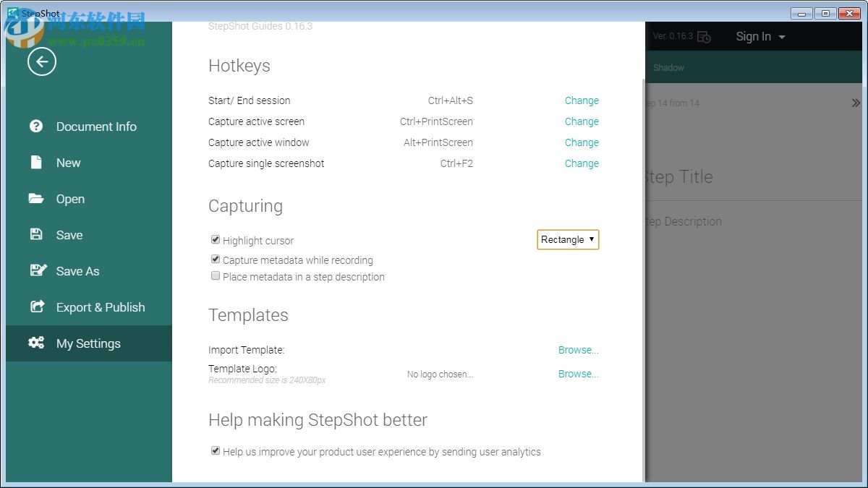Click the Ctrl+PrintScreen hotkey value
Viewport: 868px width, 488px height.
(436, 121)
